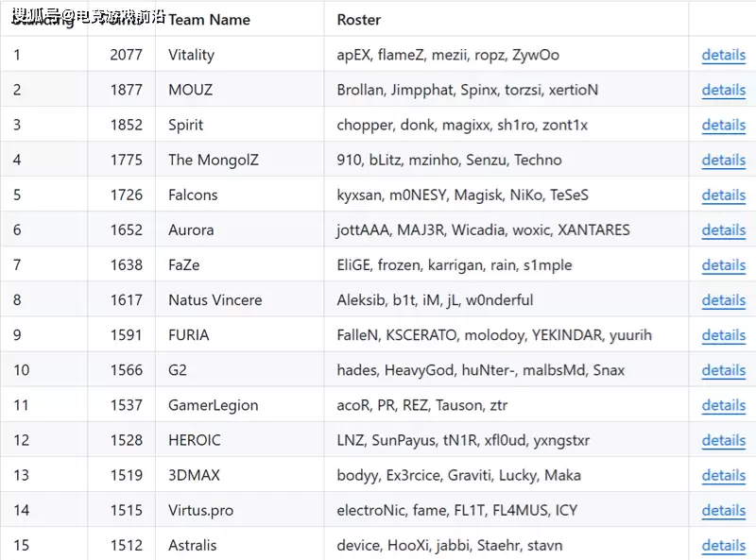Image resolution: width=756 pixels, height=560 pixels.
Task: Open details link for G2
Action: (723, 370)
